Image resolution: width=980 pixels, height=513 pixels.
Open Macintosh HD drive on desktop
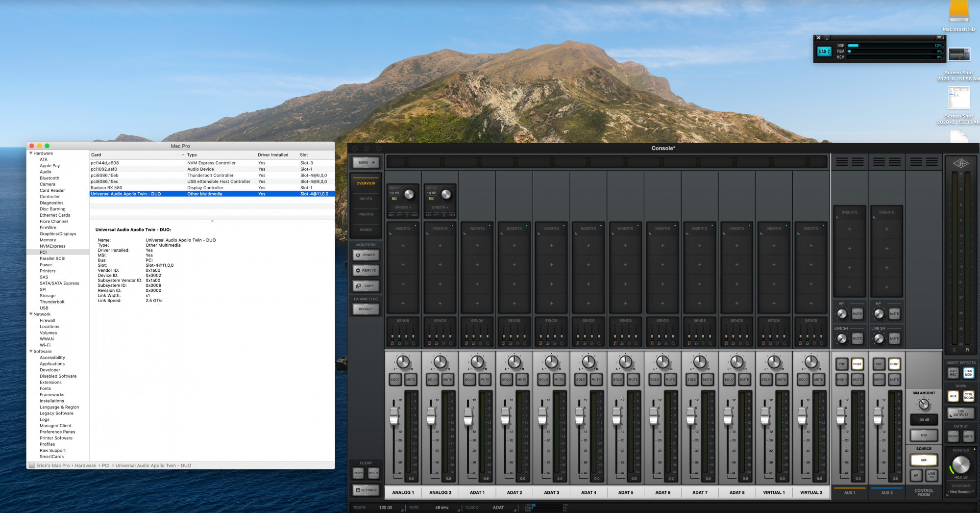click(x=958, y=12)
